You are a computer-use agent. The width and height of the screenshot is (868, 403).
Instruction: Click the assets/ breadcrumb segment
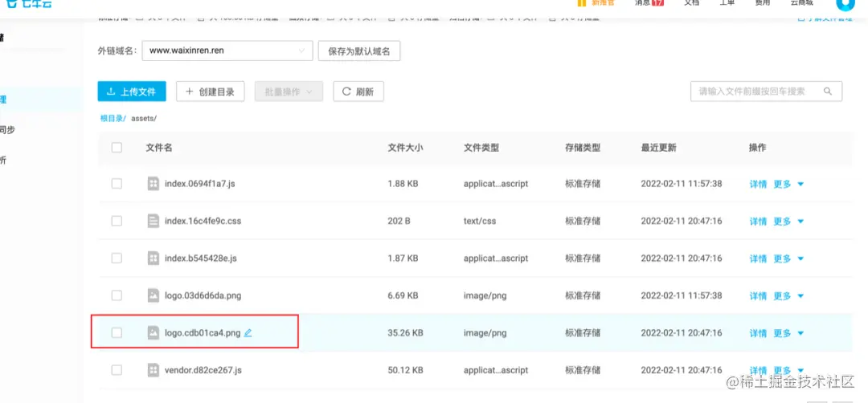(x=144, y=118)
